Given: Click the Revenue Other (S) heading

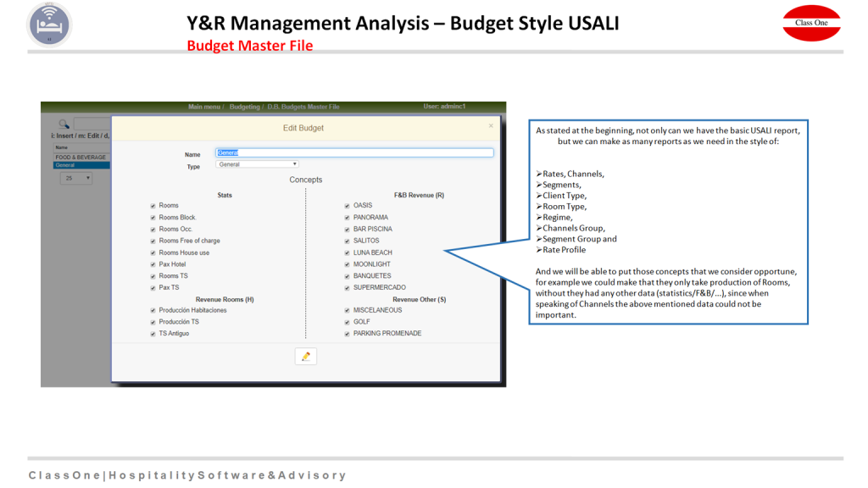Looking at the screenshot, I should tap(419, 299).
